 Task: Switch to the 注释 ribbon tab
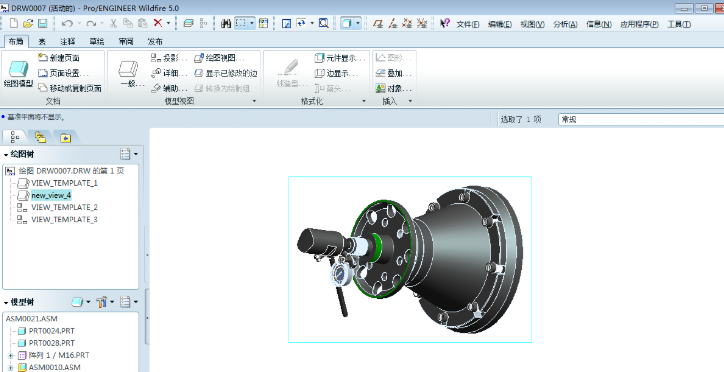(x=68, y=42)
